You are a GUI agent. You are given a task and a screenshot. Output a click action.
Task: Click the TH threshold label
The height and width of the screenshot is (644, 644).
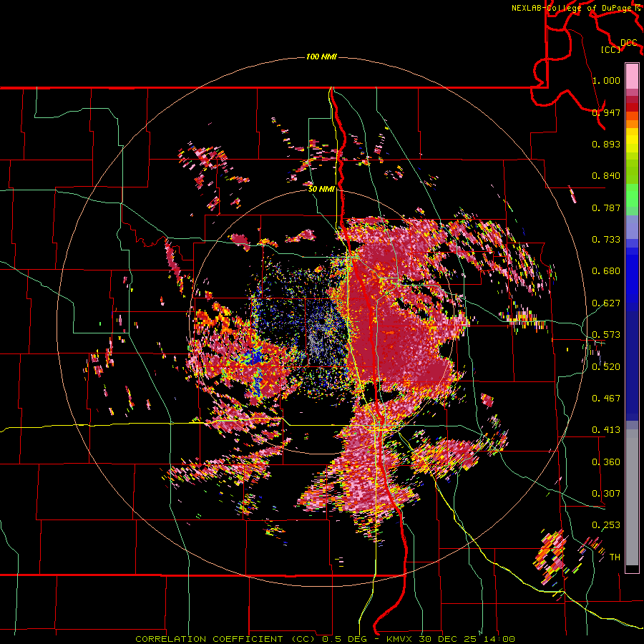click(615, 557)
